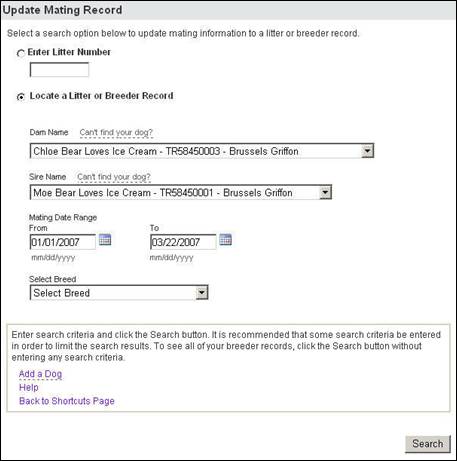Image resolution: width=457 pixels, height=461 pixels.
Task: Open the Add a Dog link
Action: pyautogui.click(x=40, y=374)
